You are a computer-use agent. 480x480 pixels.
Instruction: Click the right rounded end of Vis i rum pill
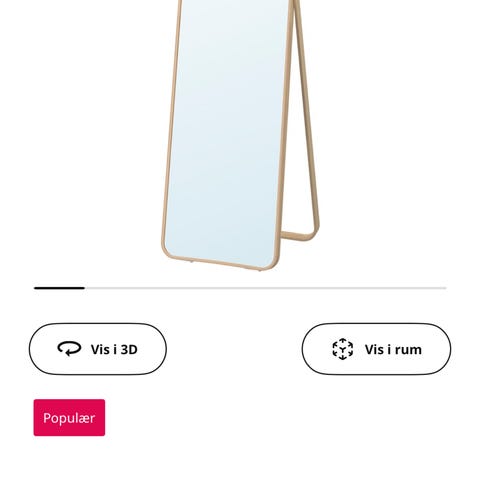[x=438, y=349]
